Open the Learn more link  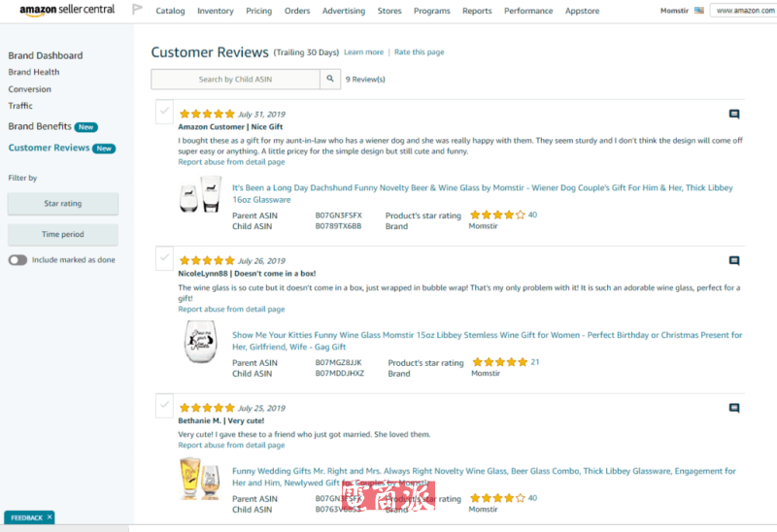[363, 52]
